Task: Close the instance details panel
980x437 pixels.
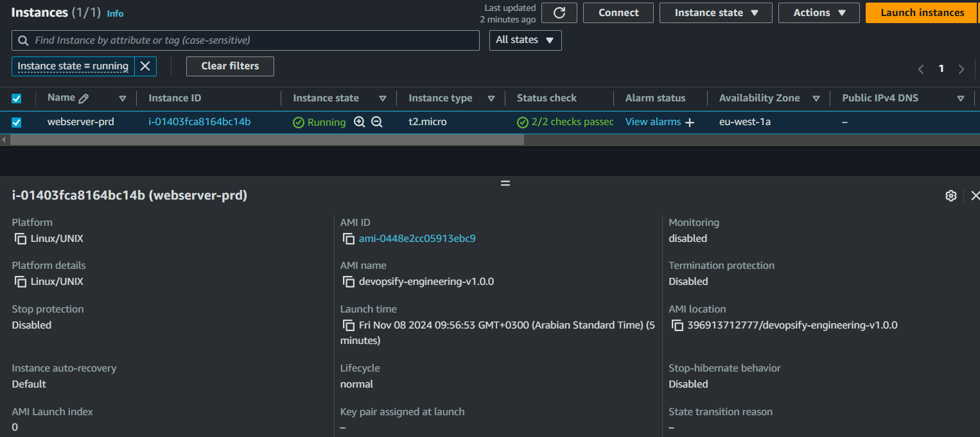Action: (975, 196)
